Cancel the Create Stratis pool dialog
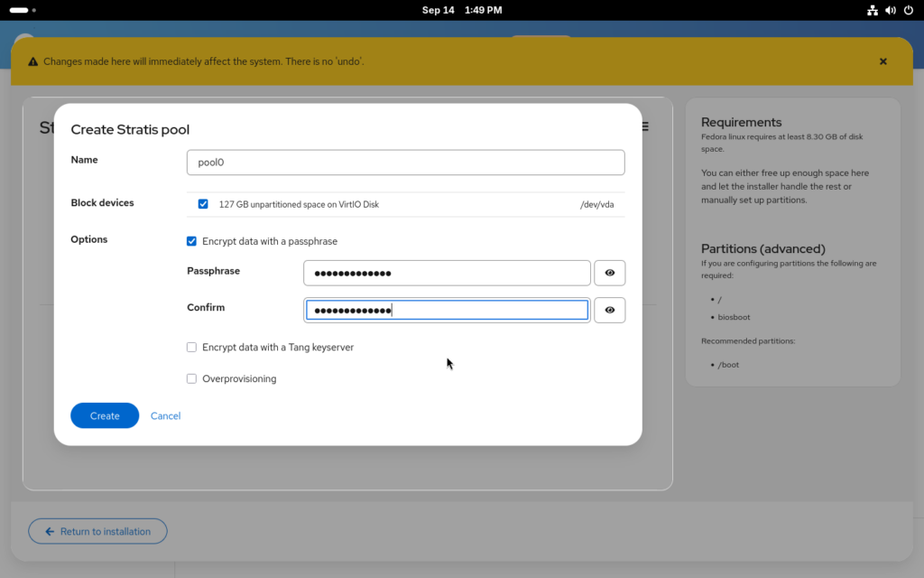This screenshot has width=924, height=578. 166,415
